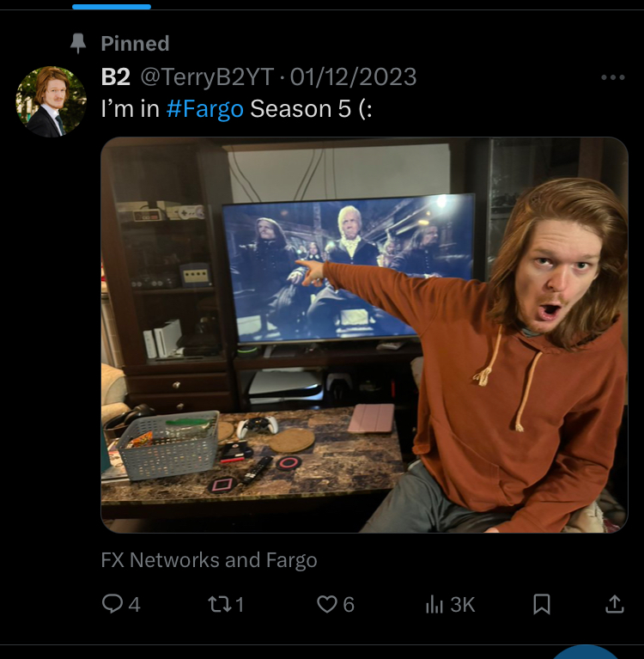Tap the like count number 6
The height and width of the screenshot is (659, 644).
click(x=349, y=605)
